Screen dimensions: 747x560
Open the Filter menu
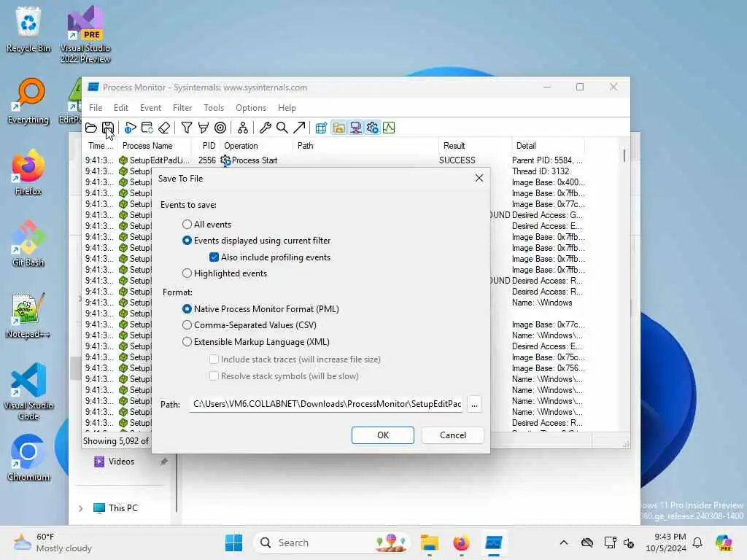point(182,108)
